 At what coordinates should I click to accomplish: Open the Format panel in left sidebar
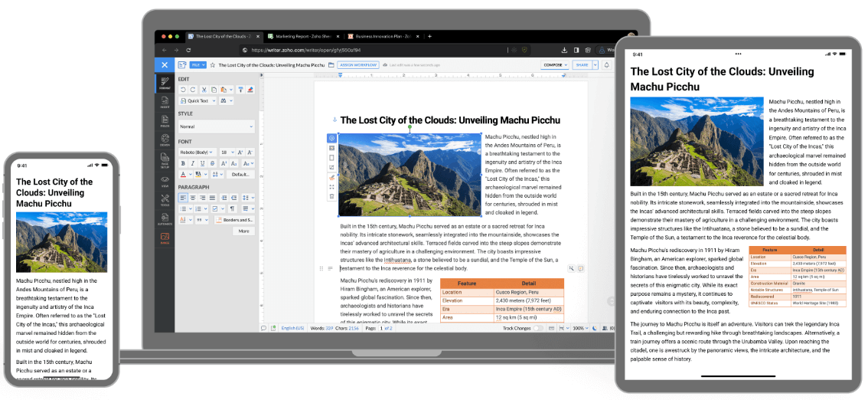point(165,82)
